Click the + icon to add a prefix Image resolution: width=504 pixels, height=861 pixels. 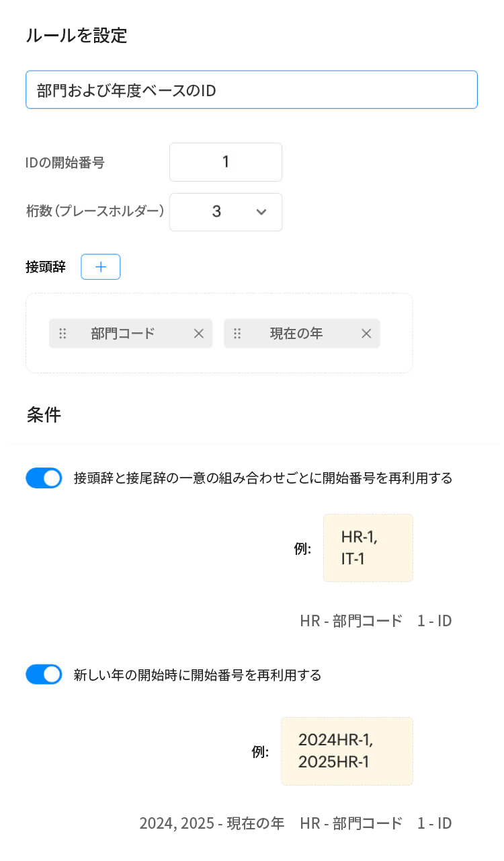(100, 266)
